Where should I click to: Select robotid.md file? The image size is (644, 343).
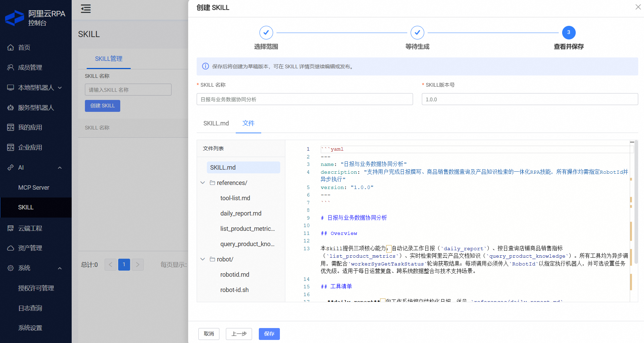coord(235,275)
